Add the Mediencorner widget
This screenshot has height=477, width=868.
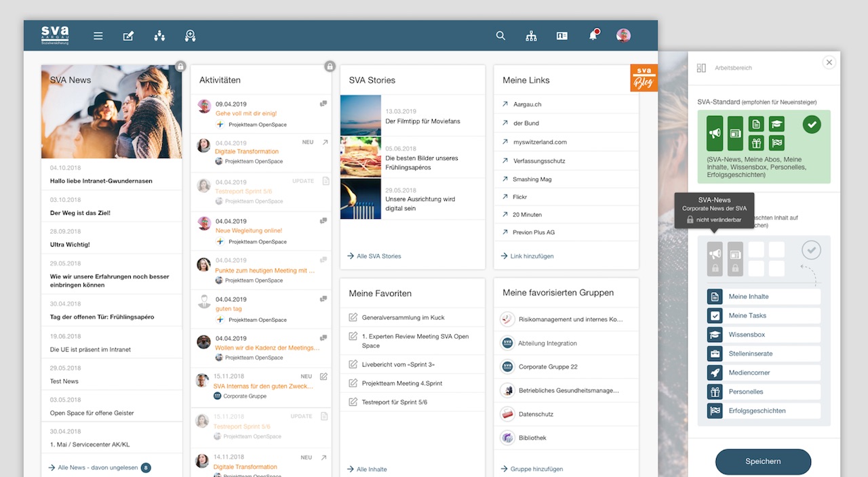pyautogui.click(x=764, y=373)
